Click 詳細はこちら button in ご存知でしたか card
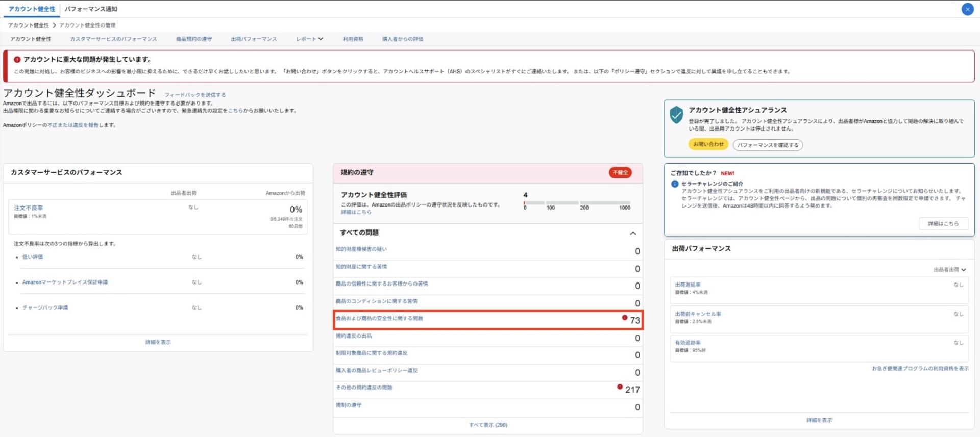The image size is (980, 437). [x=943, y=224]
